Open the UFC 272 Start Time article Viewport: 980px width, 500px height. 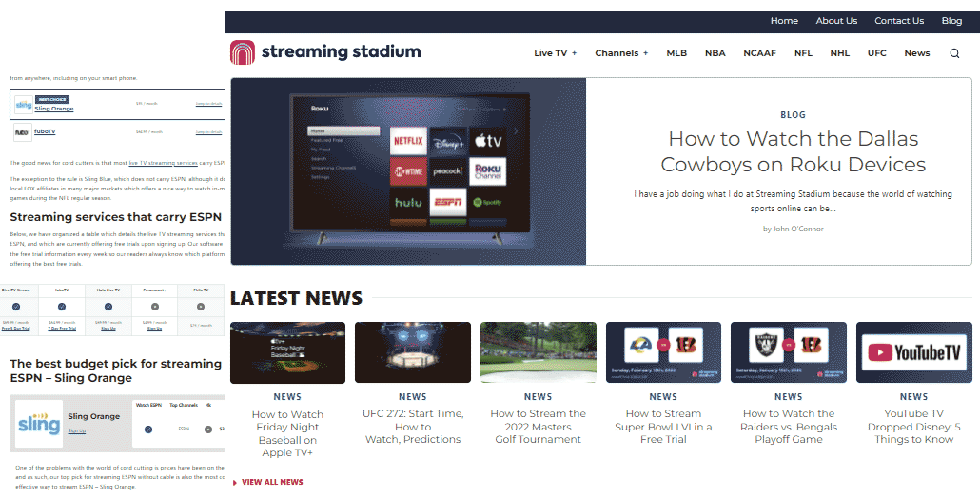tap(413, 426)
